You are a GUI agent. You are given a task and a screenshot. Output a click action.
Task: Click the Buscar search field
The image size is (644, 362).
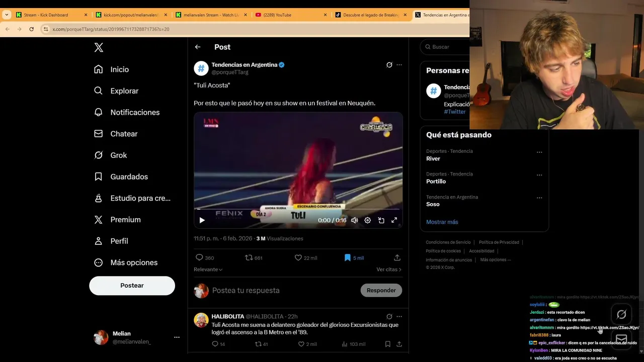445,47
